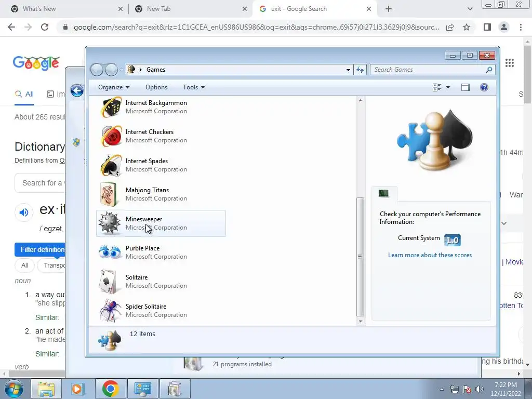The height and width of the screenshot is (399, 532).
Task: Change view with the view icon
Action: coord(437,87)
